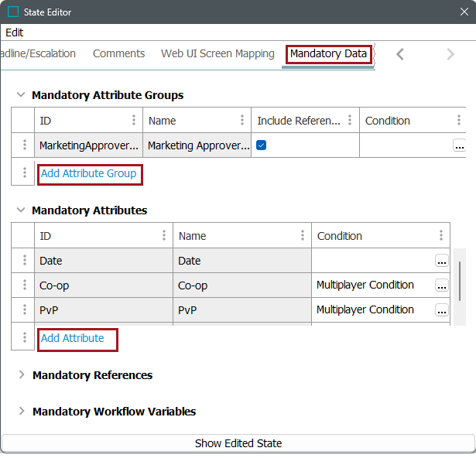Click drag handle of MarketingApprover row
Image resolution: width=476 pixels, height=458 pixels.
point(24,145)
